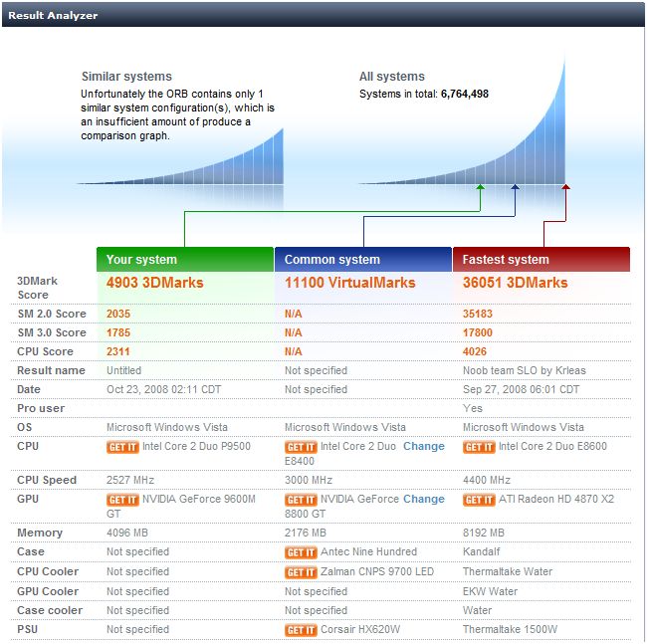
Task: Click the 11100 VirtualMarks score
Action: [350, 283]
